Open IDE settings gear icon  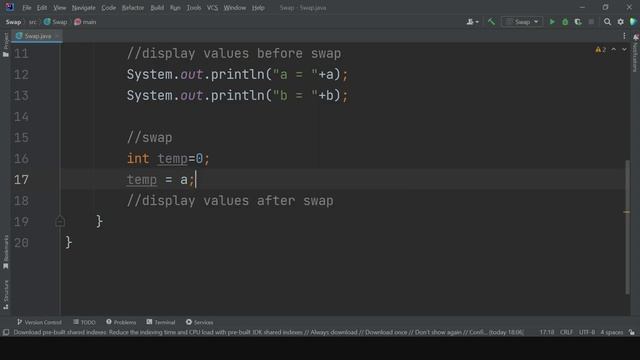pos(620,22)
